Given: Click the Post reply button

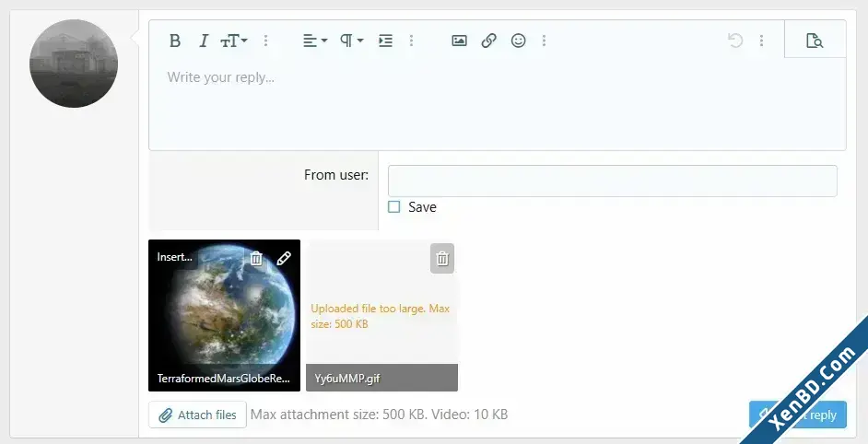Looking at the screenshot, I should pos(798,415).
